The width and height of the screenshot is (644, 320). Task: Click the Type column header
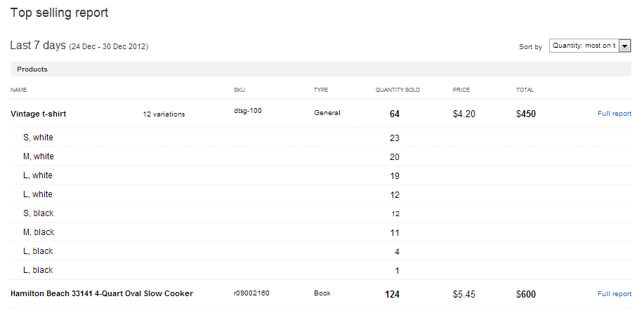(x=321, y=91)
